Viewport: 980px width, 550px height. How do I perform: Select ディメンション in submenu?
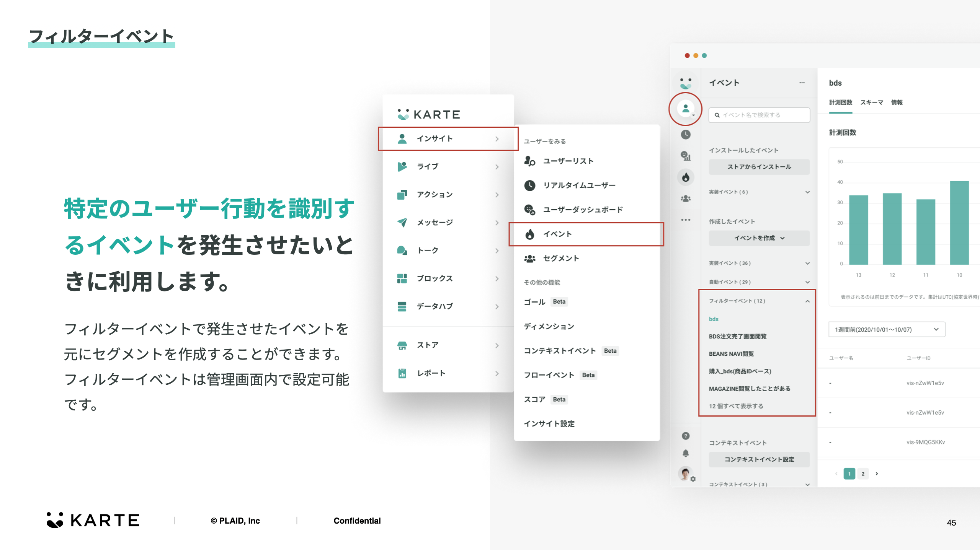click(549, 326)
